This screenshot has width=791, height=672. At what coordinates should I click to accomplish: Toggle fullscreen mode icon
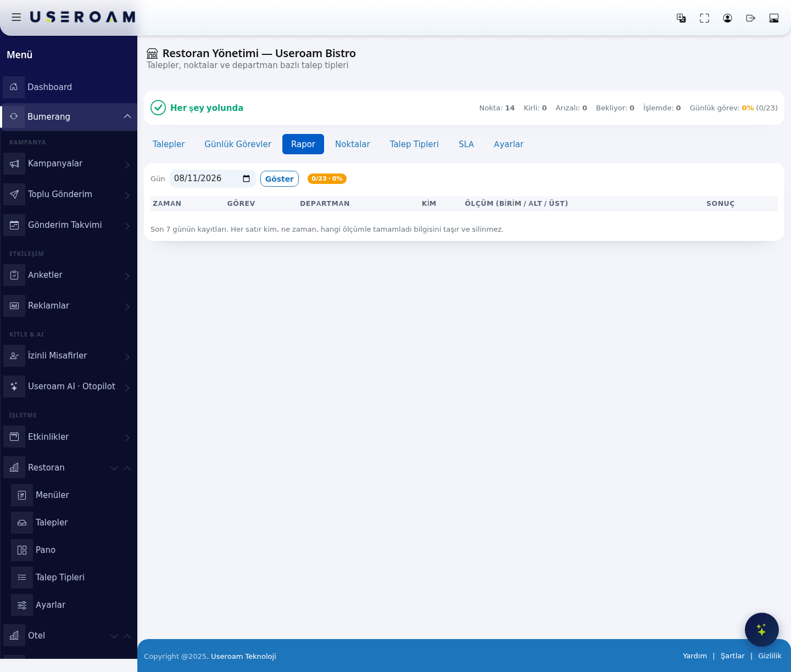[x=704, y=18]
